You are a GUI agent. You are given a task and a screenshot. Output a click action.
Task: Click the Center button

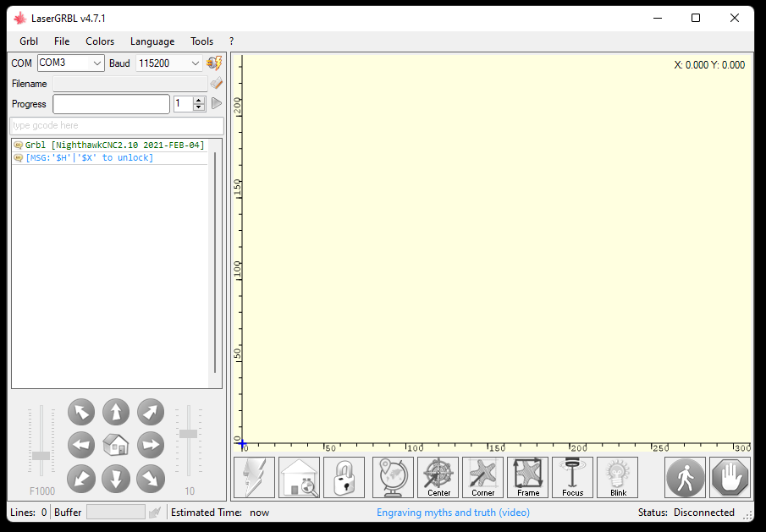pyautogui.click(x=438, y=477)
